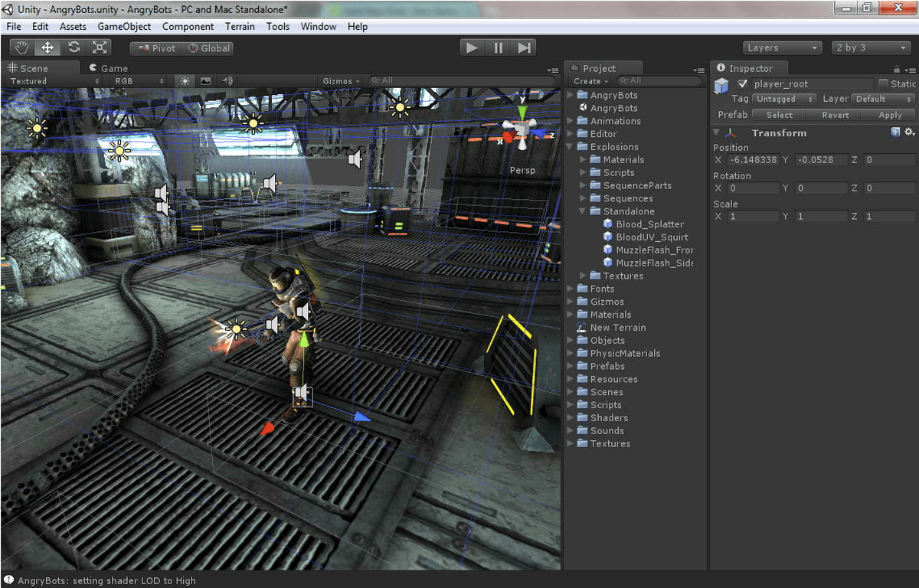Enable the Static checkbox
919x588 pixels.
click(x=883, y=84)
